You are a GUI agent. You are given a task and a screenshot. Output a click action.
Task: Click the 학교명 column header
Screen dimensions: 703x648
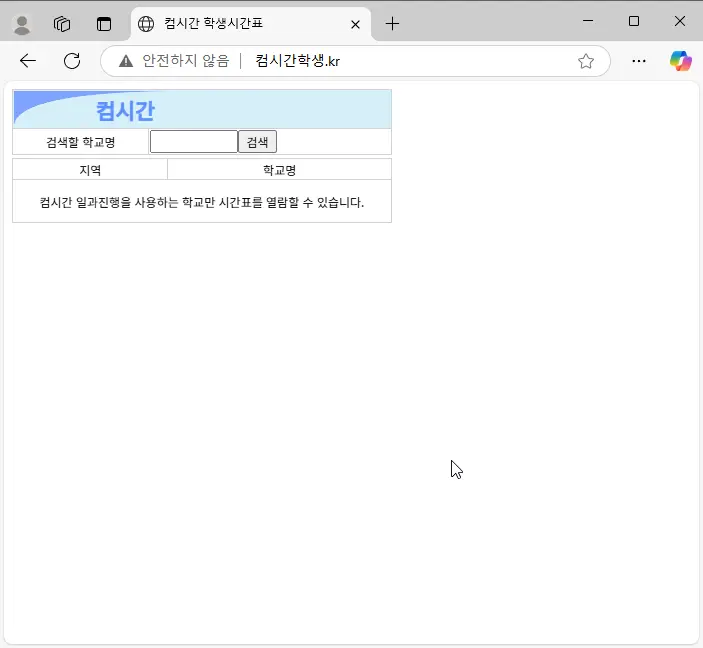point(279,170)
